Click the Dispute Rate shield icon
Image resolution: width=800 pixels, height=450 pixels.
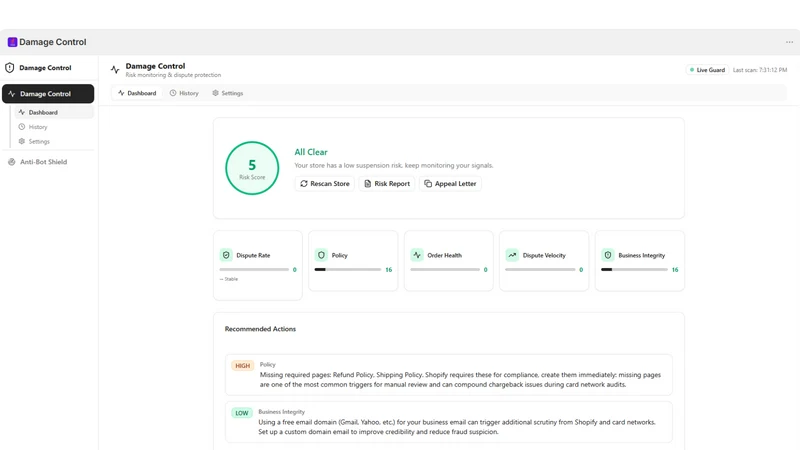[x=226, y=255]
